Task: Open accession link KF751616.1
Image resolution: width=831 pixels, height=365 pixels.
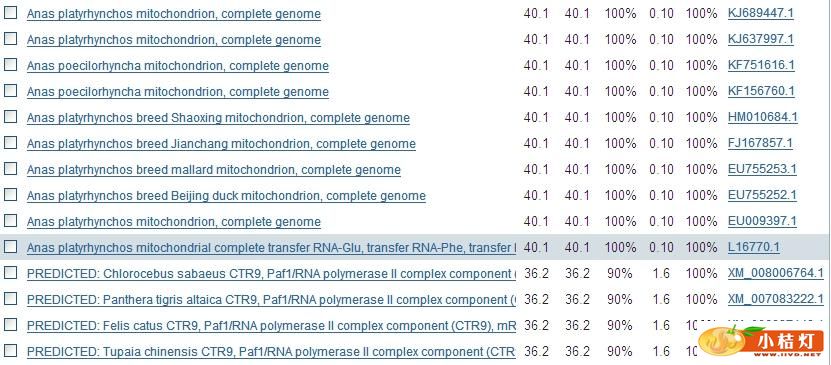Action: 761,65
